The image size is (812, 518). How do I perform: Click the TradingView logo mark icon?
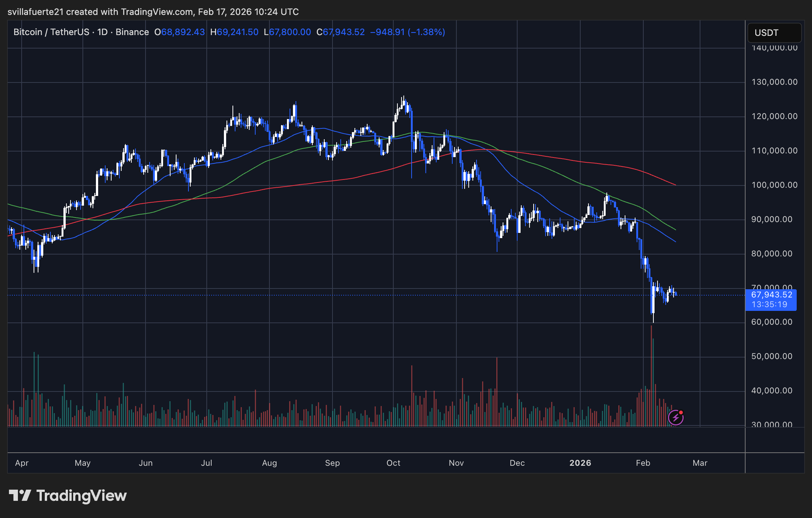(20, 496)
